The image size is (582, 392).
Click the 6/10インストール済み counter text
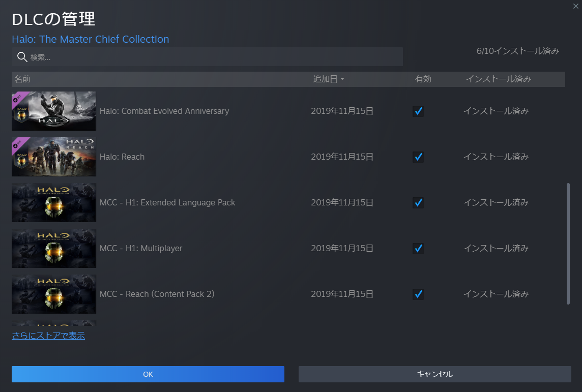[x=518, y=51]
